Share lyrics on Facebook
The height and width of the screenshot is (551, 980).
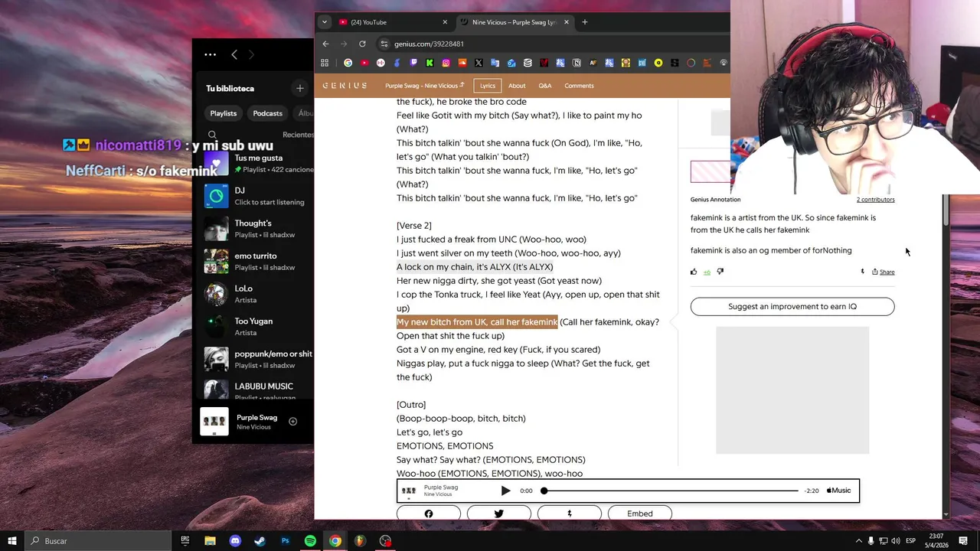coord(429,514)
